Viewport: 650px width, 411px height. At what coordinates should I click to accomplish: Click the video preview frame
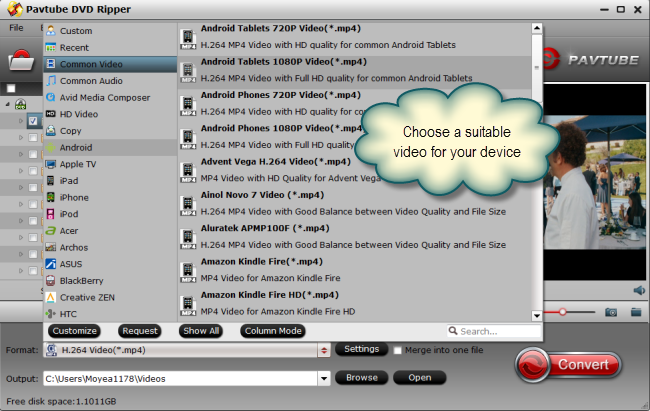[x=595, y=182]
